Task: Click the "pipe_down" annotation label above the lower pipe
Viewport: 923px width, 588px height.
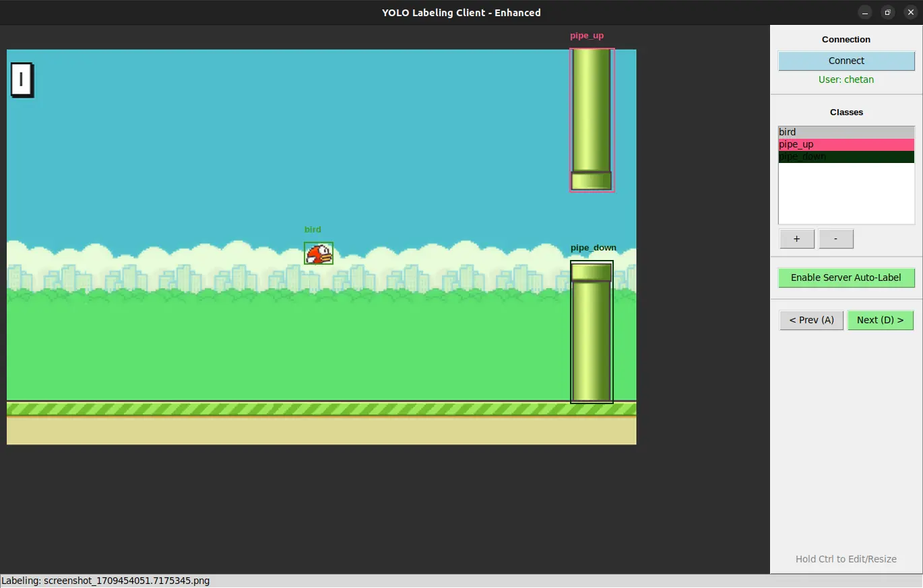Action: [593, 248]
